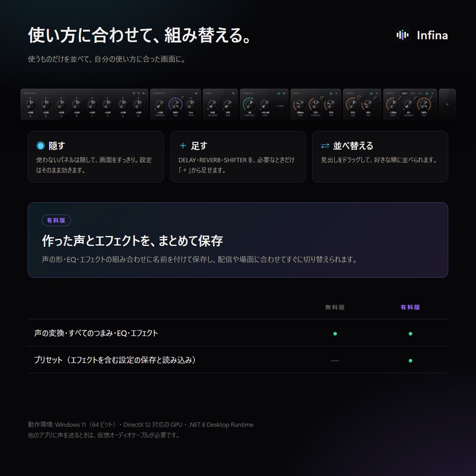The image size is (476, 476).
Task: Click the SHIFT knob in SHIFTER
Action: pos(393,105)
